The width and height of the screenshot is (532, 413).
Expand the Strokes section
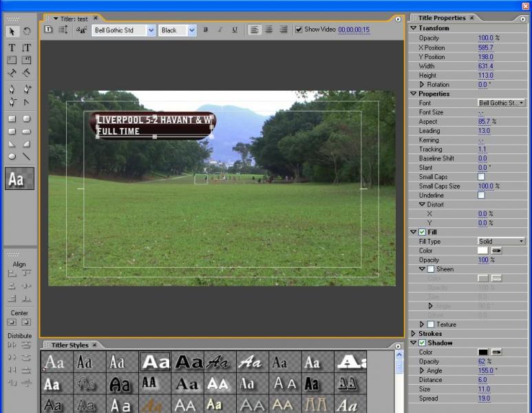413,334
